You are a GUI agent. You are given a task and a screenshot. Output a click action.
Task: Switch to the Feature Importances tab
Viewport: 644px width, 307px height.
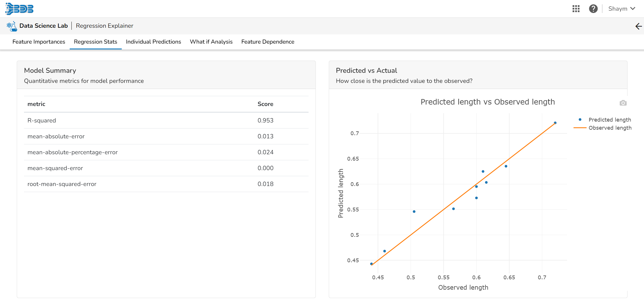pyautogui.click(x=38, y=42)
